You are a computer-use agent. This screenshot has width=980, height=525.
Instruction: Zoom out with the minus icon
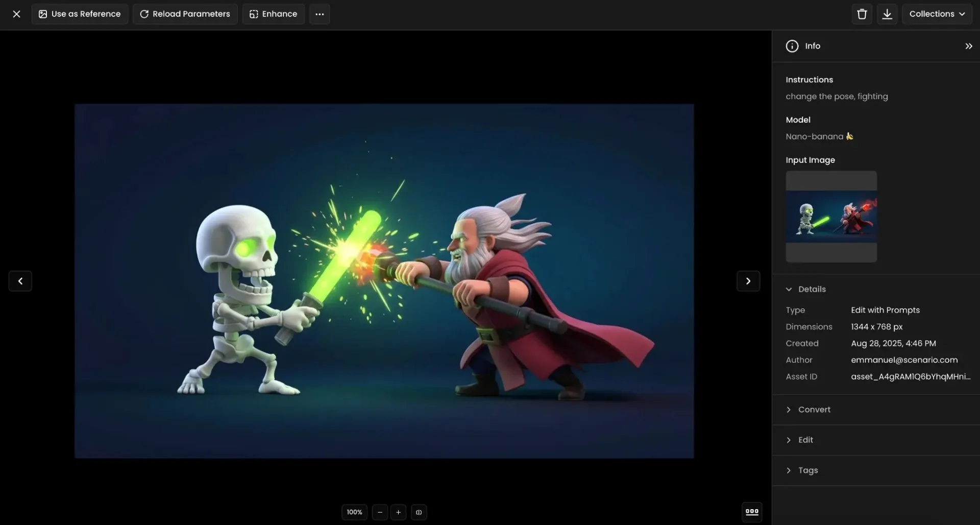point(380,512)
